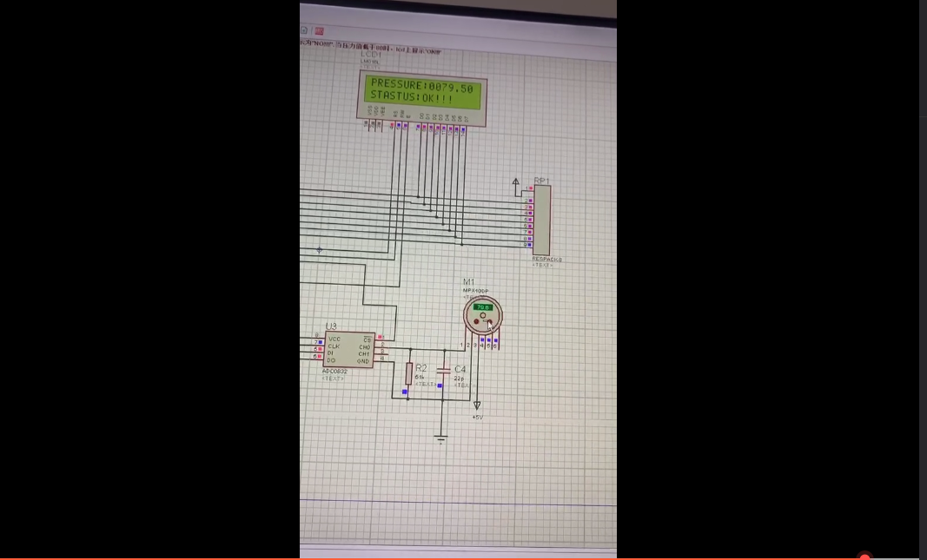Click the RESPACK8 label under RP1
Image resolution: width=927 pixels, height=560 pixels.
coord(546,260)
